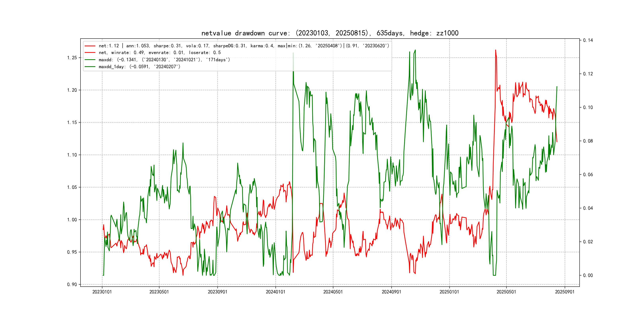Click the red line swatch for net:1.12

point(90,46)
